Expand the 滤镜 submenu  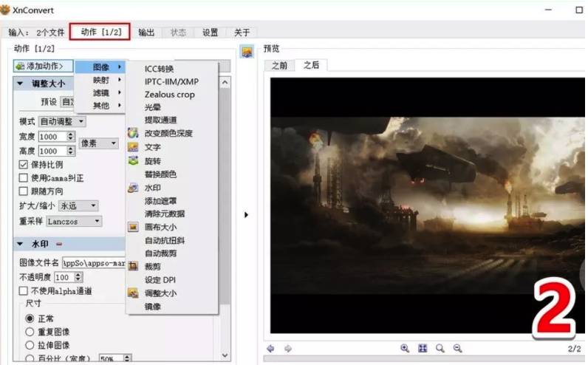[100, 92]
